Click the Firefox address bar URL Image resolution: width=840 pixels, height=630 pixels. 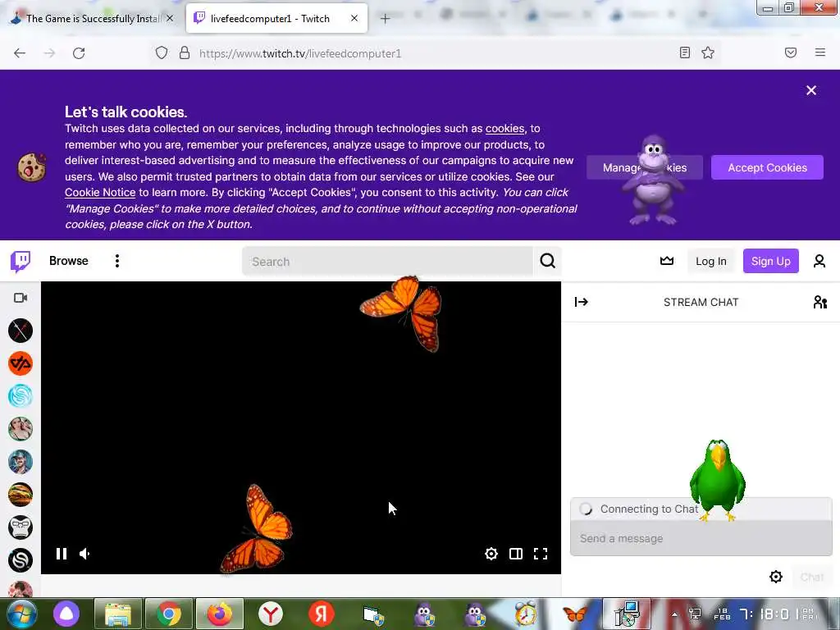point(300,53)
